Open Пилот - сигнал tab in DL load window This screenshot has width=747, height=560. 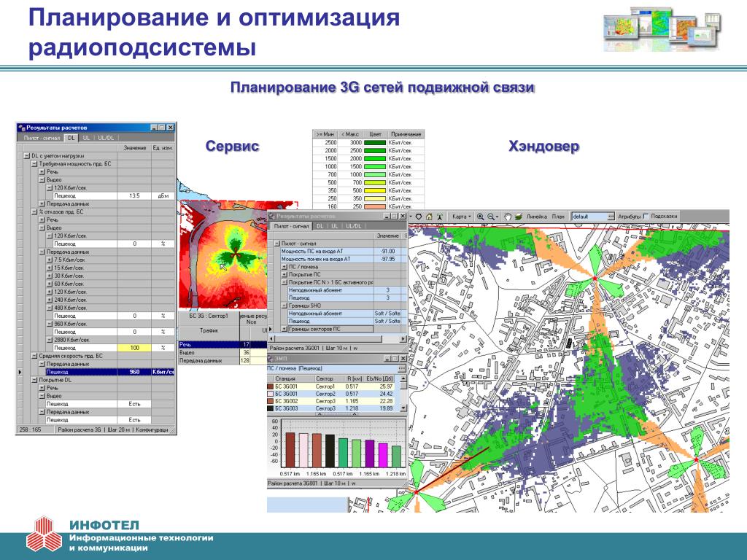pos(42,138)
